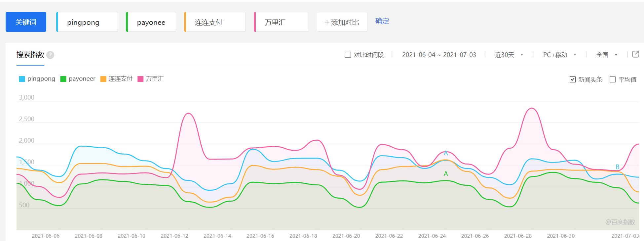Click the 万里汇 legend label text
The width and height of the screenshot is (644, 241).
pyautogui.click(x=155, y=79)
